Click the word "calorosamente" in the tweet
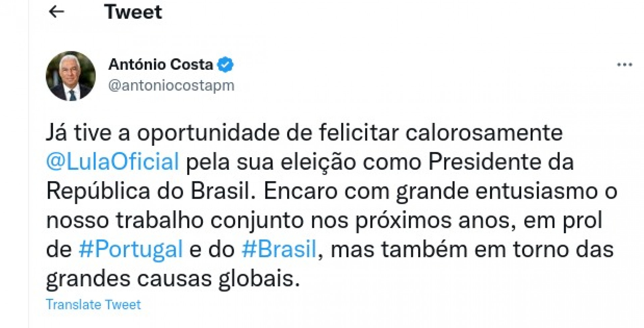The image size is (644, 328). tap(484, 133)
